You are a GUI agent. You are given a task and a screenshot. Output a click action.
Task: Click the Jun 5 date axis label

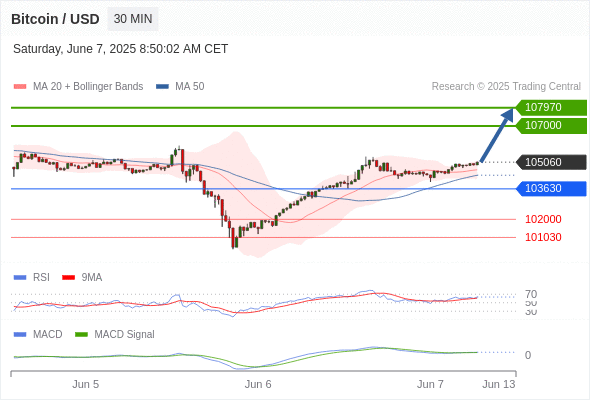tap(85, 384)
